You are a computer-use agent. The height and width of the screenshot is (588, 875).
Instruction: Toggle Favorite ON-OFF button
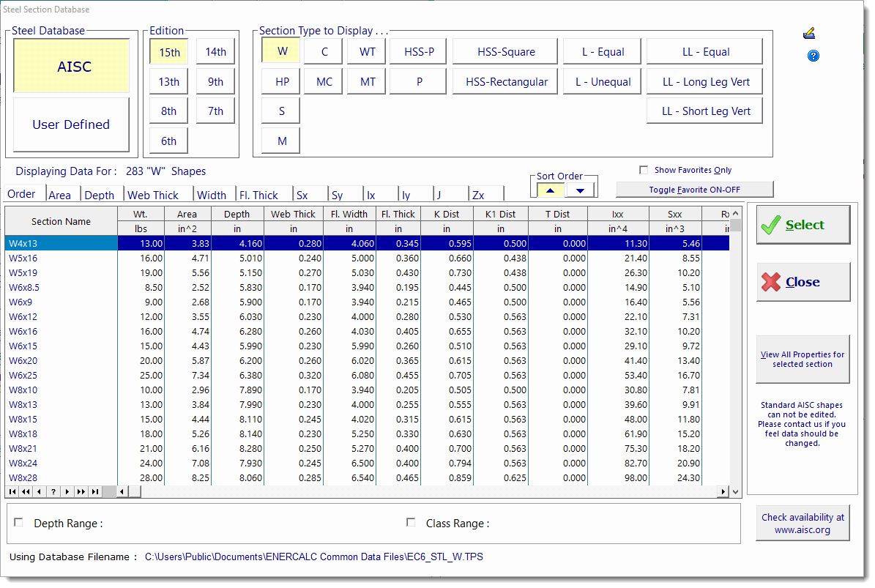pyautogui.click(x=695, y=190)
